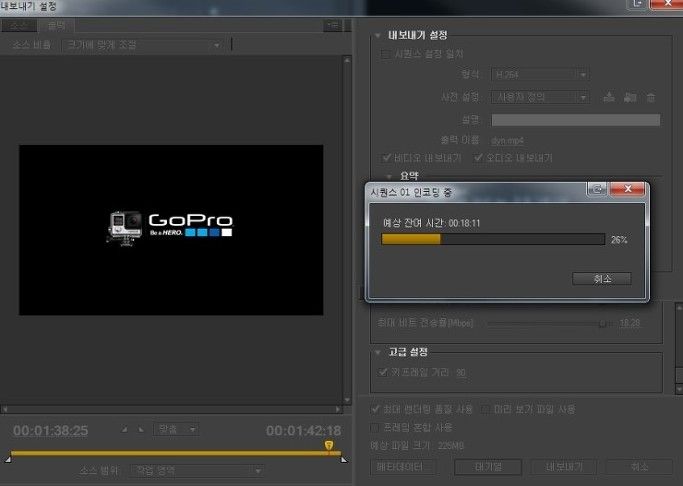
Task: Click the delete preset trash icon
Action: tap(651, 97)
